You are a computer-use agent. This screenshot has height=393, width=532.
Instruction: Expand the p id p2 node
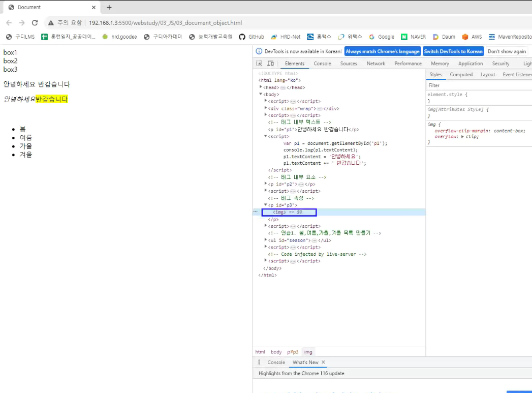pos(265,184)
